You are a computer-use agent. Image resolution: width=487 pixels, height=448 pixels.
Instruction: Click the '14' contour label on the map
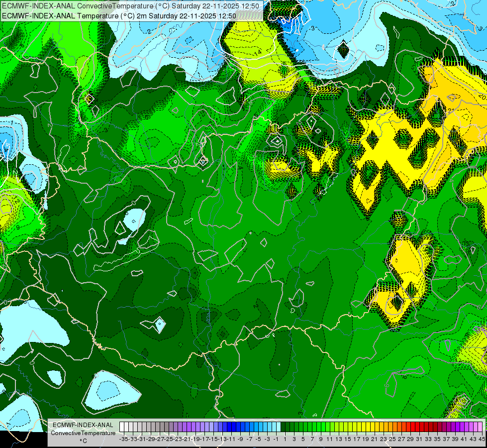258,53
